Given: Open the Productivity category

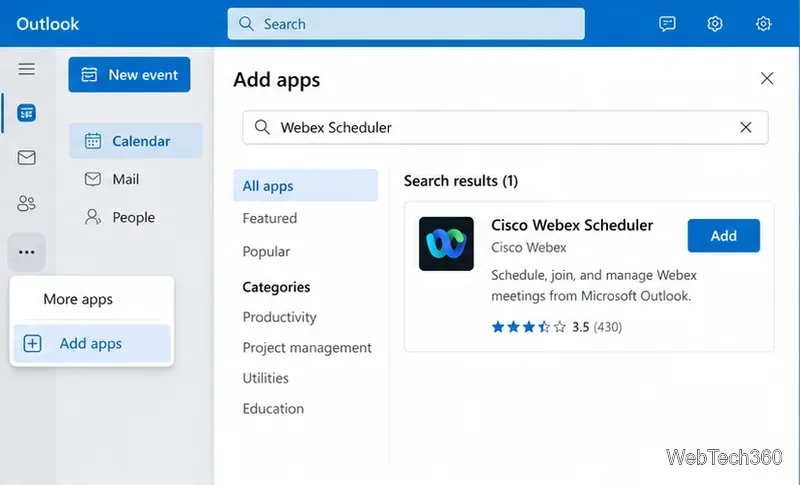Looking at the screenshot, I should [279, 317].
